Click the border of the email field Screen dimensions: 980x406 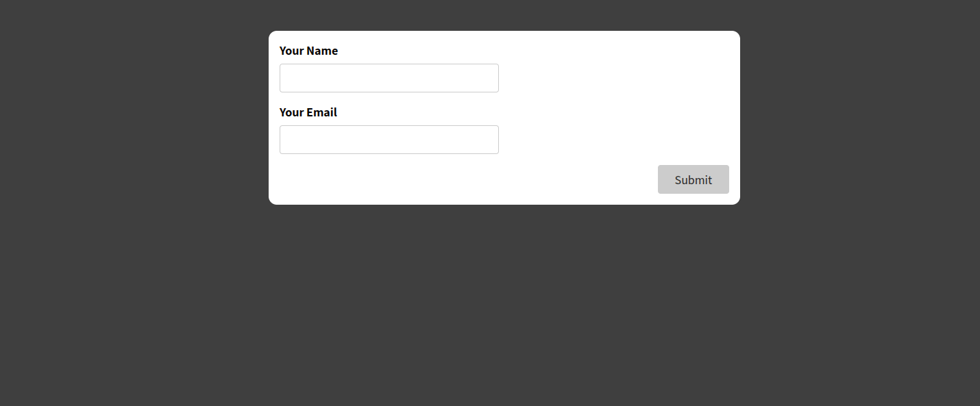point(389,126)
